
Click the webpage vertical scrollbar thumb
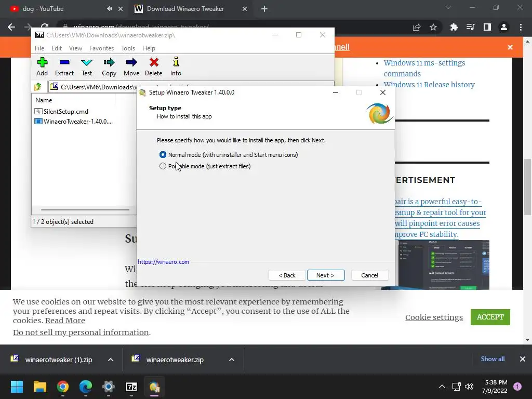point(527,187)
